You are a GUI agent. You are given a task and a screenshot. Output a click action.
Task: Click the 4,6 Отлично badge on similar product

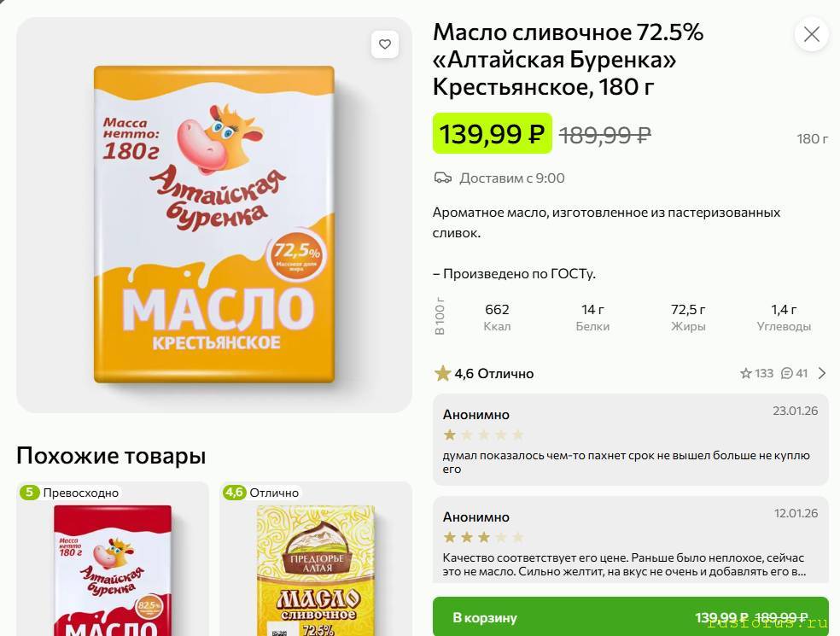[x=262, y=493]
